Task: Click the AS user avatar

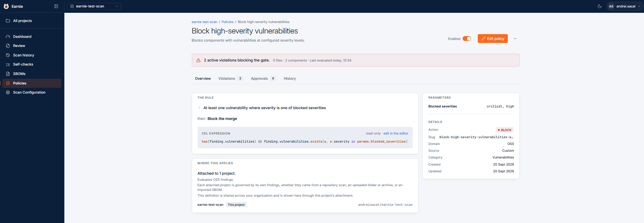Action: click(x=611, y=6)
